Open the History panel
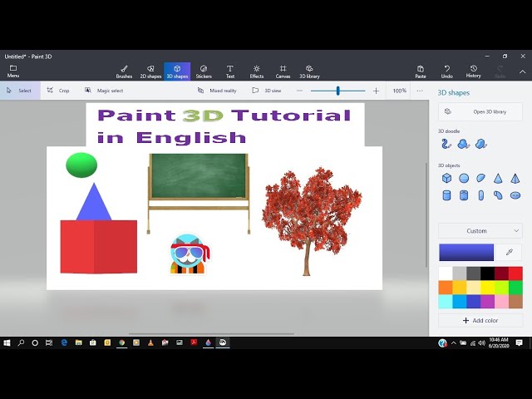This screenshot has width=532, height=399. 473,71
